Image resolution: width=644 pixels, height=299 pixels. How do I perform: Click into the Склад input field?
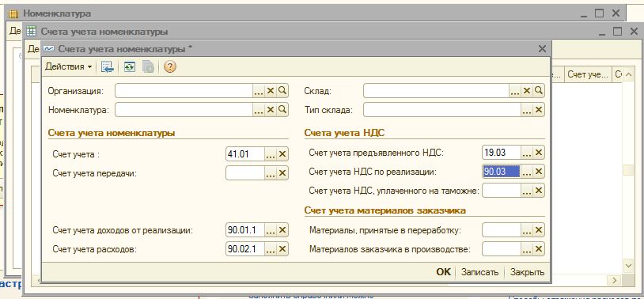click(437, 91)
